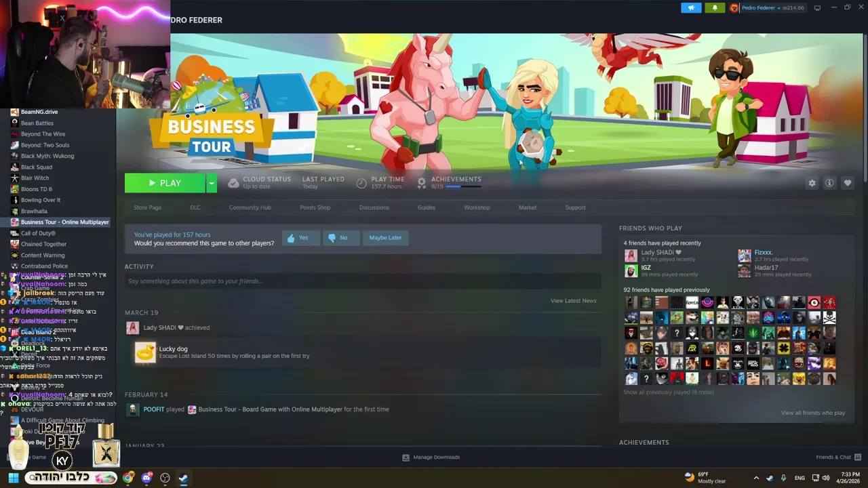Click the Steam taskbar icon
Viewport: 868px width, 488px height.
tap(183, 478)
